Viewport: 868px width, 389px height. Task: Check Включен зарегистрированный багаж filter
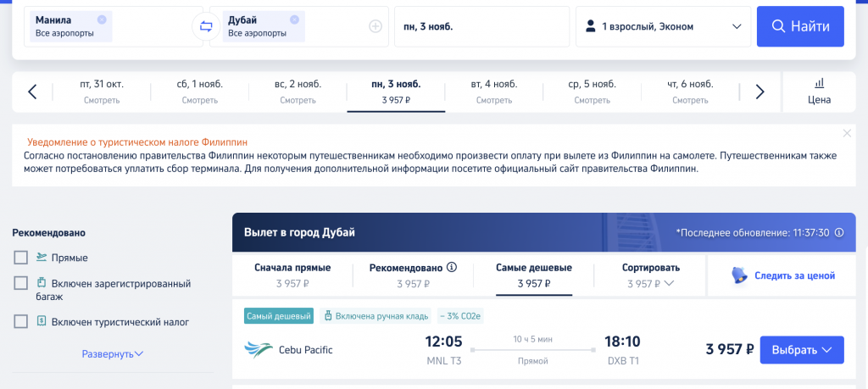click(x=20, y=283)
